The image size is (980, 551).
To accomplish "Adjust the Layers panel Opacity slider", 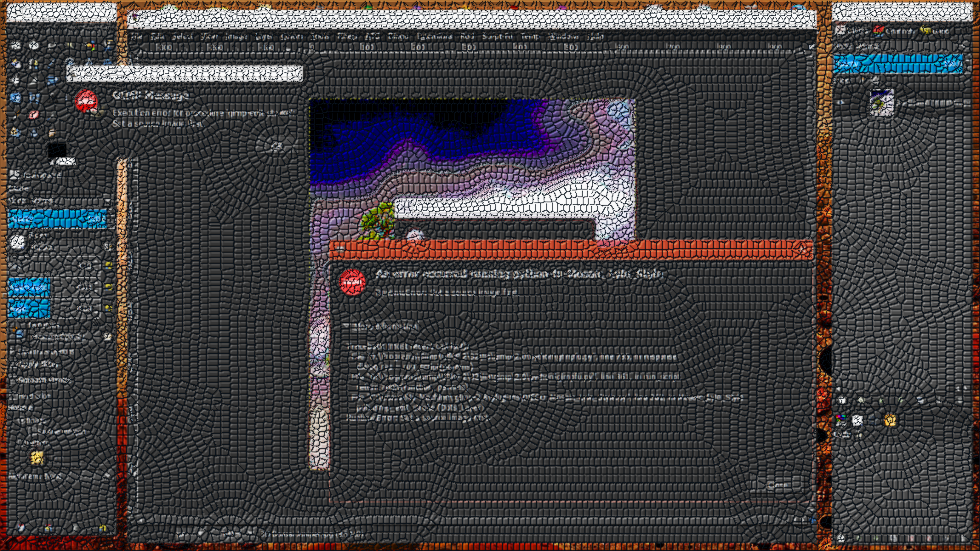I will click(898, 64).
